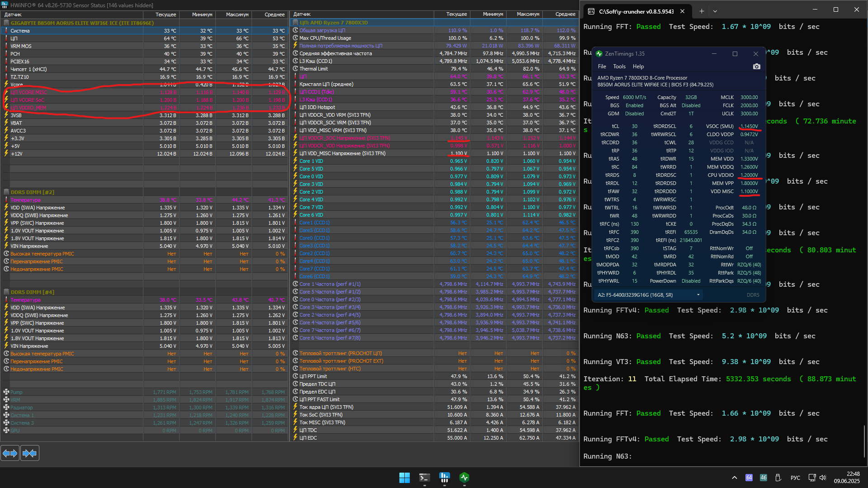Click the chip icon of the DDR5 DIMM [#4] group
The height and width of the screenshot is (488, 868).
tap(6, 292)
